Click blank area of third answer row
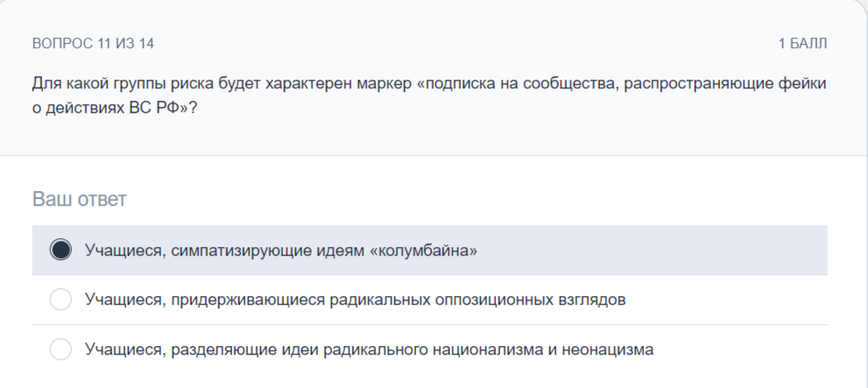 pyautogui.click(x=740, y=349)
